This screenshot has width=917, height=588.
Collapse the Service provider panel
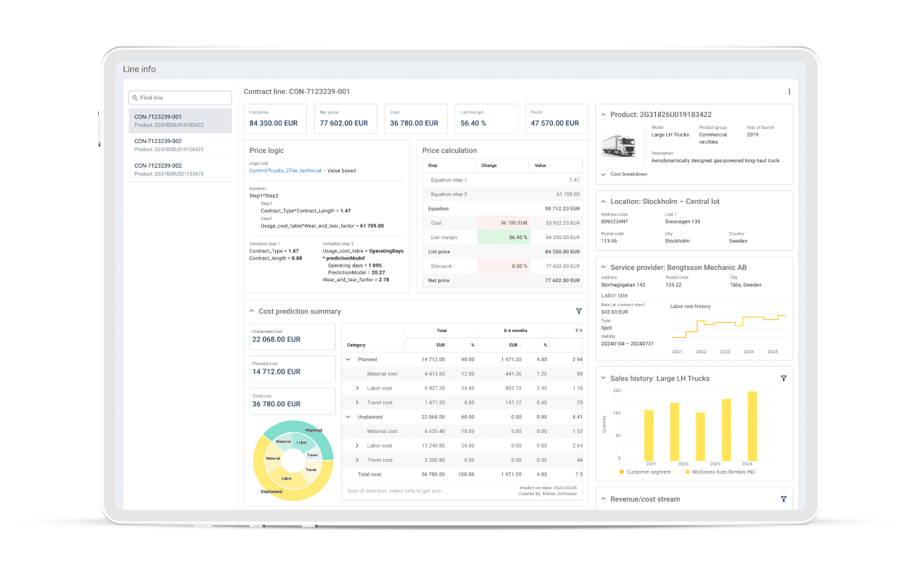coord(603,268)
